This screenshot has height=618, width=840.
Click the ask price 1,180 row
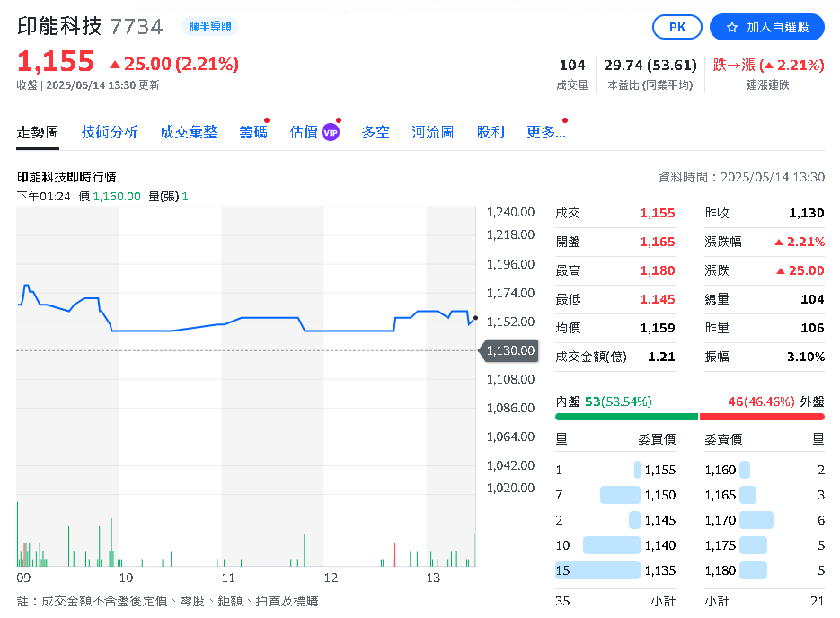click(x=765, y=570)
